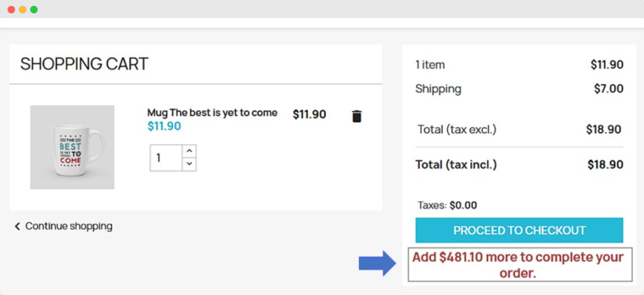Click the blue arrow pointing at the message

[377, 264]
